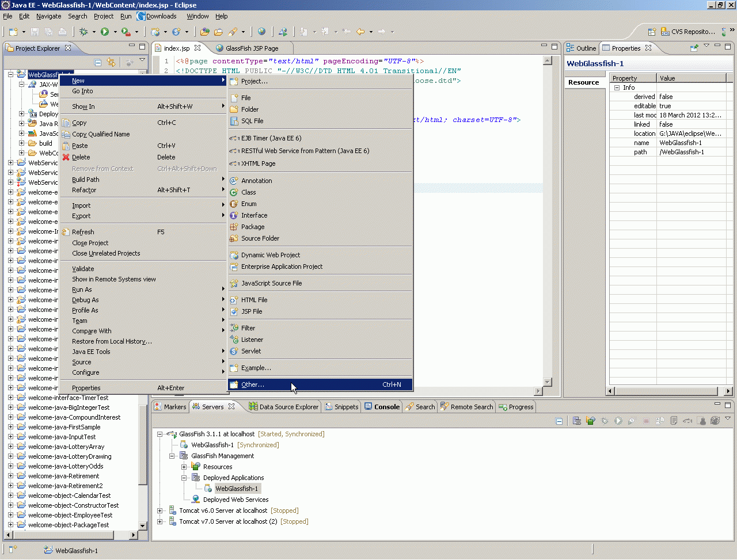The height and width of the screenshot is (560, 737).
Task: Select HTML File from New submenu
Action: [320, 300]
